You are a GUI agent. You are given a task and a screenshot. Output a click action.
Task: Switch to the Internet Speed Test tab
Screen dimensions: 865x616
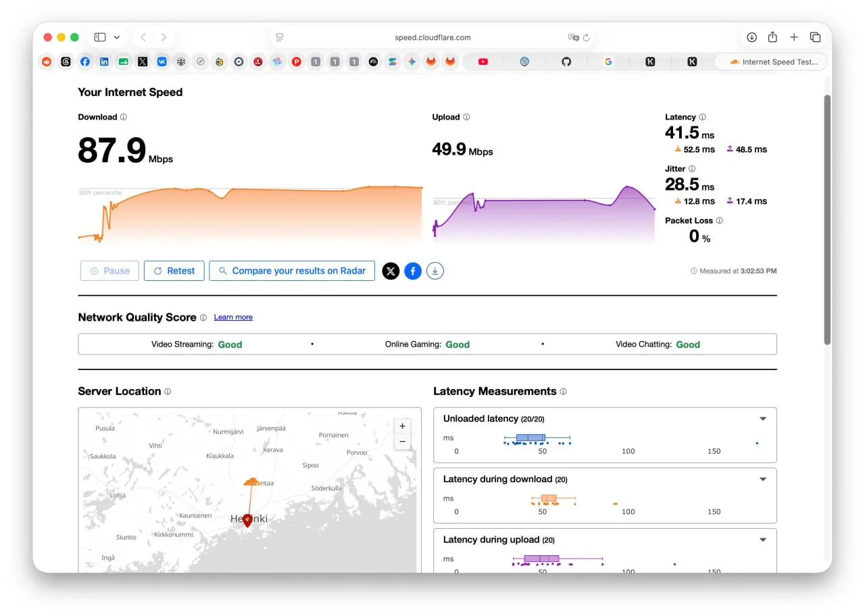pyautogui.click(x=771, y=61)
